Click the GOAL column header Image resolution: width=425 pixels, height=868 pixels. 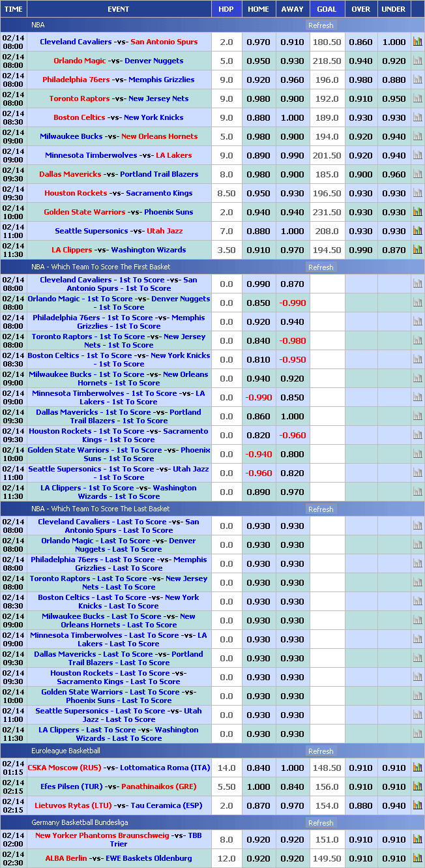(327, 9)
